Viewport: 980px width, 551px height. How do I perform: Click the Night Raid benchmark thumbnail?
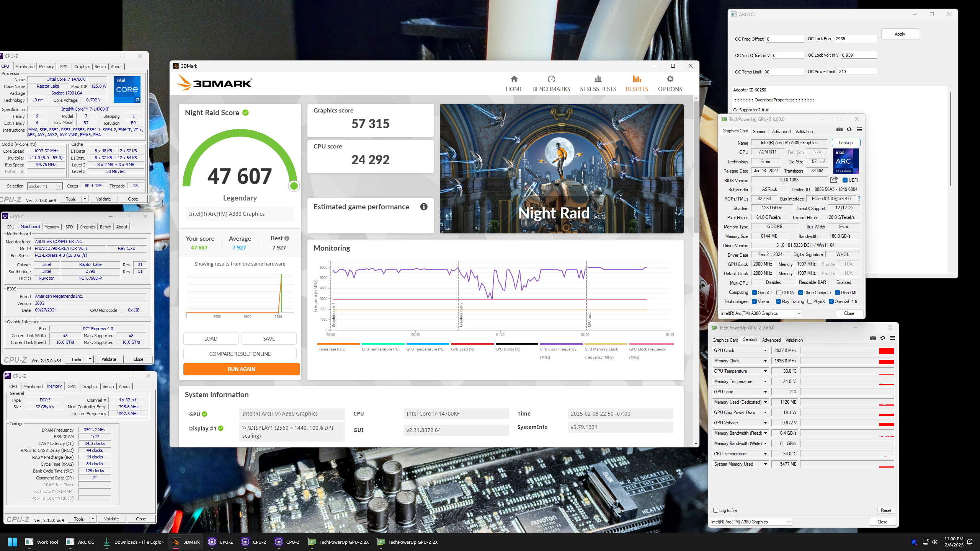561,169
